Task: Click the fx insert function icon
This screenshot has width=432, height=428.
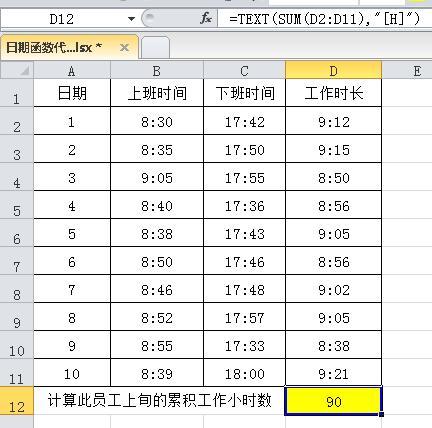Action: tap(206, 18)
